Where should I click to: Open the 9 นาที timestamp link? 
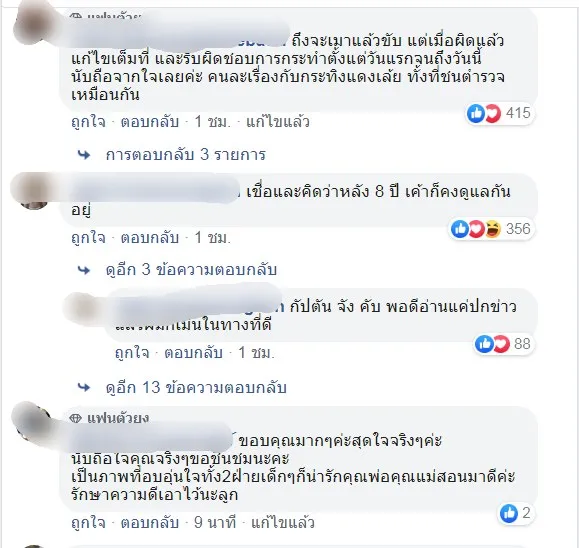[215, 523]
